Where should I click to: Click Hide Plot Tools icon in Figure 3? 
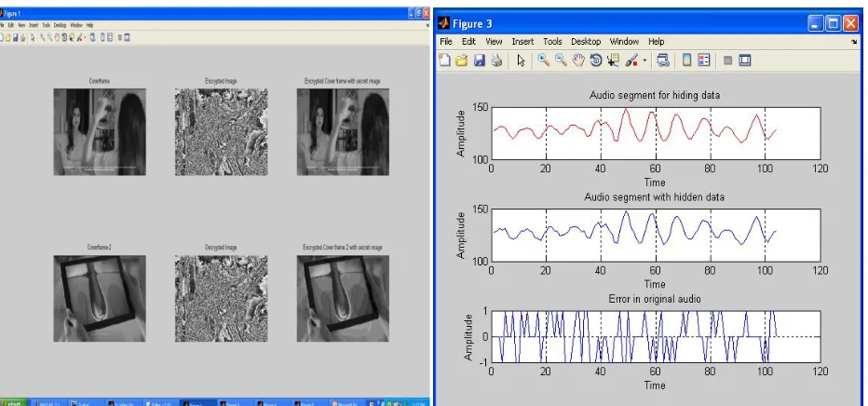pos(728,61)
